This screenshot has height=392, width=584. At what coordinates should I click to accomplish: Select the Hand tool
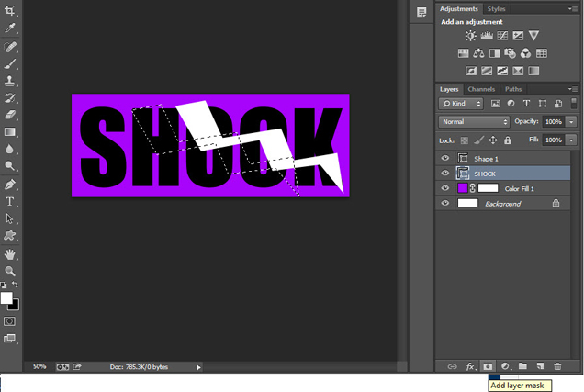pyautogui.click(x=10, y=253)
